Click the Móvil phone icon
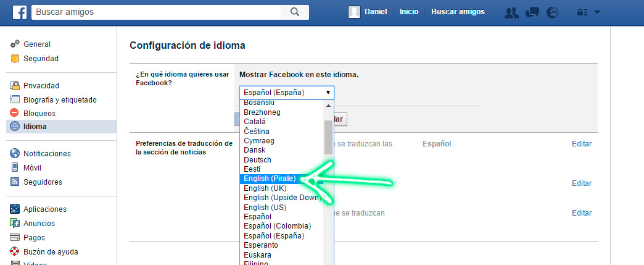 (15, 168)
